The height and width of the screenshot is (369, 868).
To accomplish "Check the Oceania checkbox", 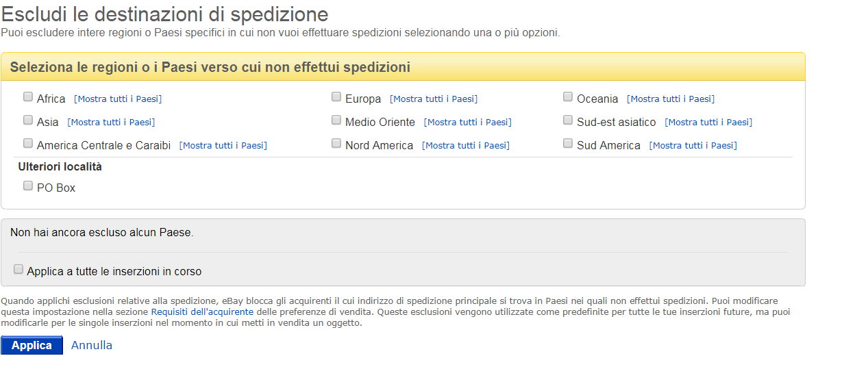I will [568, 97].
